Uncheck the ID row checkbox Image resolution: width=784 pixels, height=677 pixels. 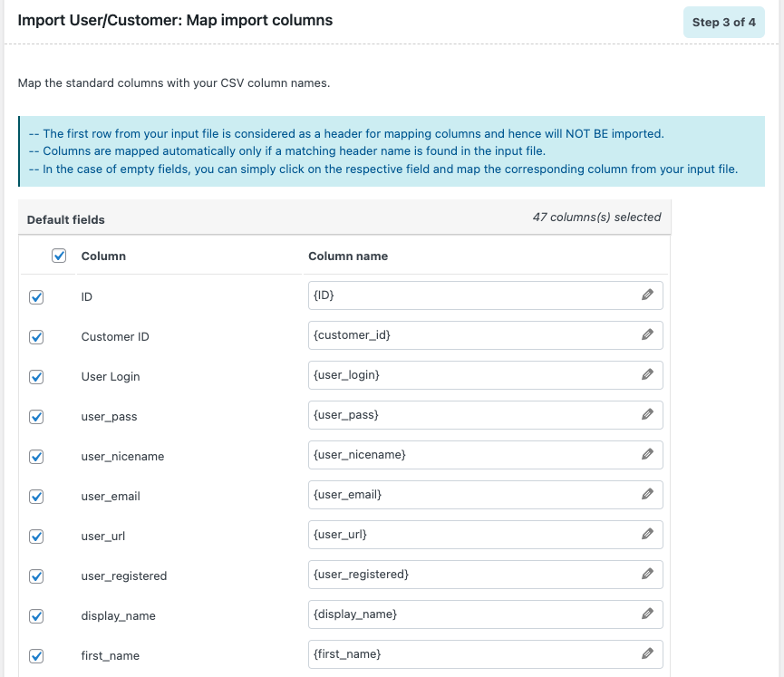point(36,297)
